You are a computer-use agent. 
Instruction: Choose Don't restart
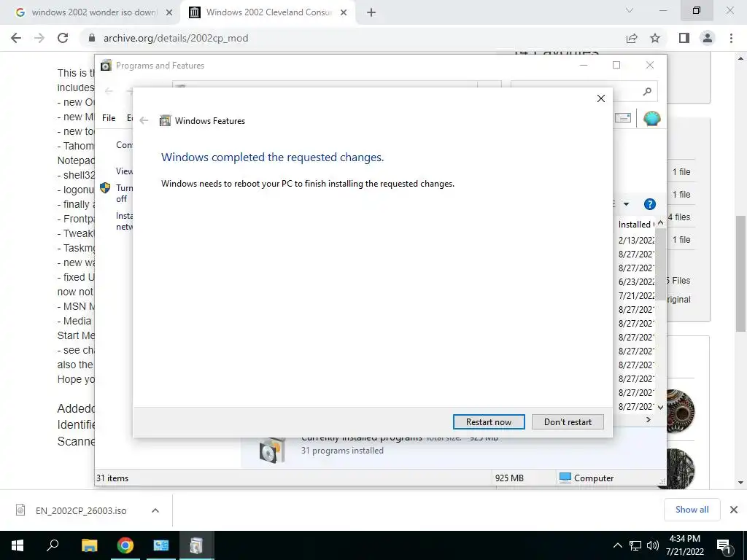tap(568, 422)
